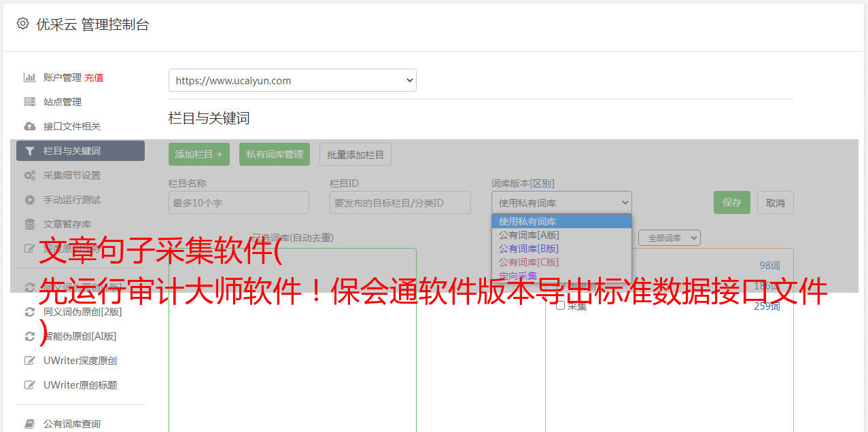Click the 栏目ID input field
The height and width of the screenshot is (432, 868).
click(x=400, y=202)
